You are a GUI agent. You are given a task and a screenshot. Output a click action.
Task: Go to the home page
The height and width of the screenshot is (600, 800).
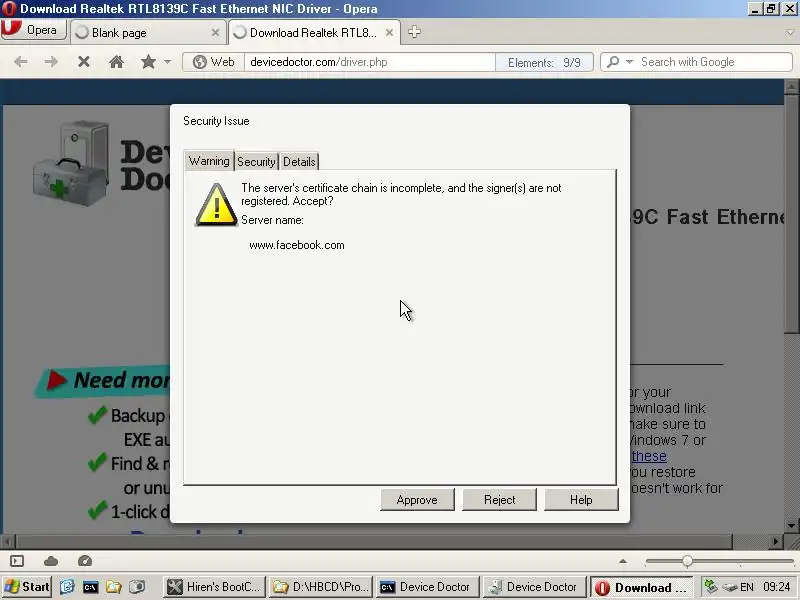pos(116,62)
